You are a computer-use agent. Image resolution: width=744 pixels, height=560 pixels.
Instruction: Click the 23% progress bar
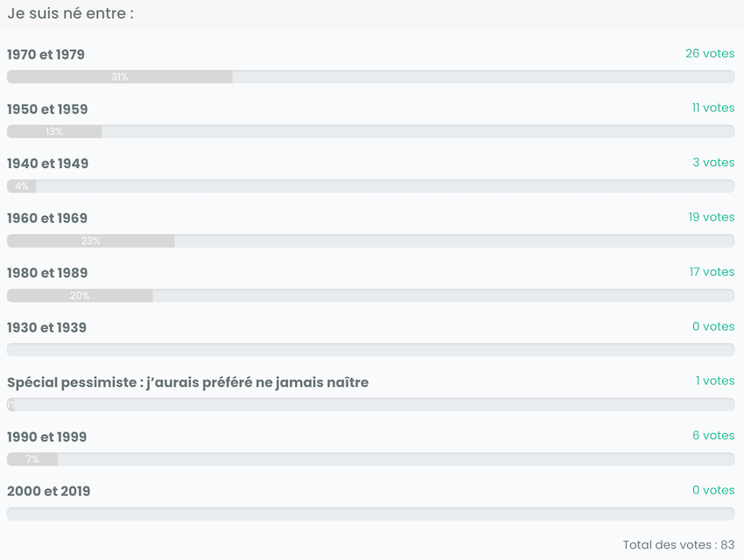[x=91, y=241]
